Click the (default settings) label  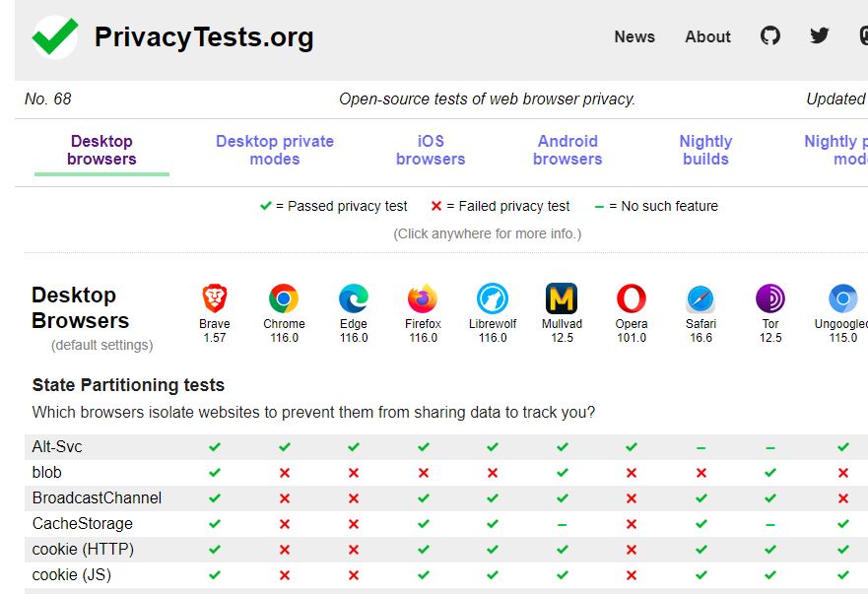[101, 345]
